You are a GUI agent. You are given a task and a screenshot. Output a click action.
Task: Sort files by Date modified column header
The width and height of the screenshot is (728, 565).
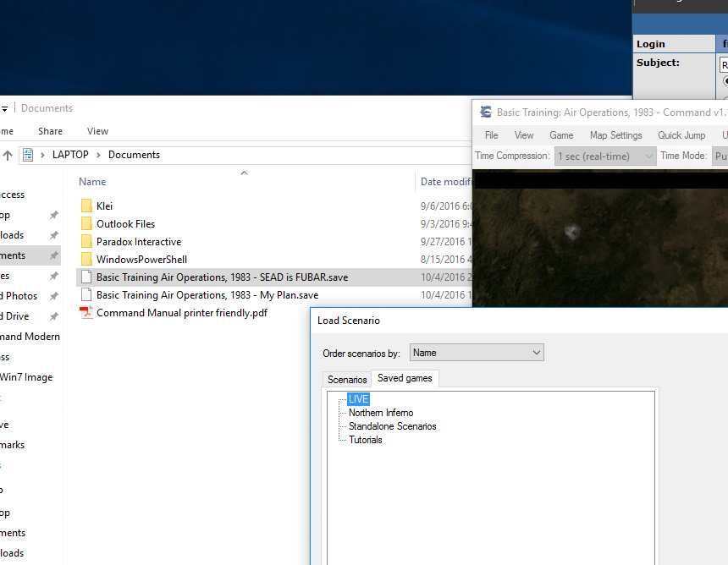444,181
